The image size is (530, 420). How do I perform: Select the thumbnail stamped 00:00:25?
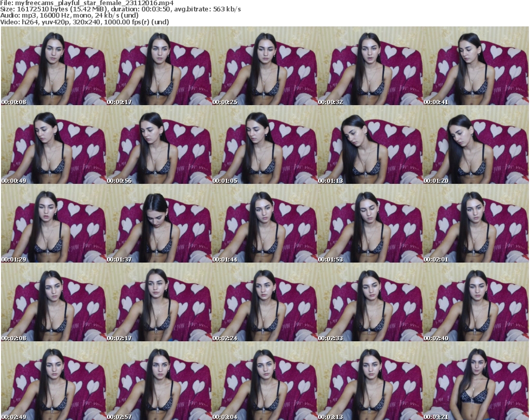point(264,66)
